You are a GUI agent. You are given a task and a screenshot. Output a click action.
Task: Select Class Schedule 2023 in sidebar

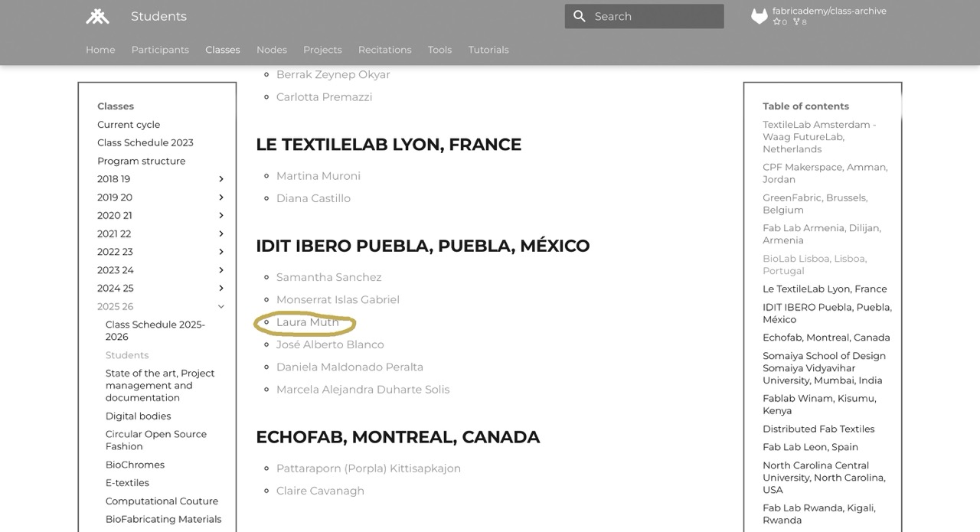point(145,142)
